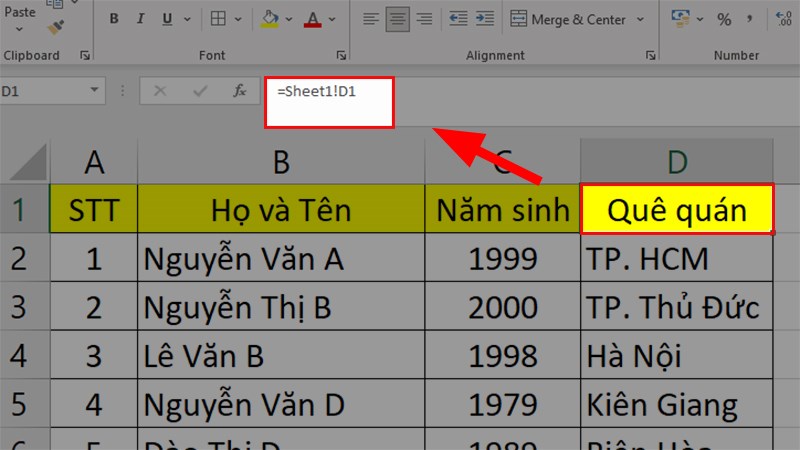800x450 pixels.
Task: Open the Font Color dropdown arrow
Action: coord(332,19)
